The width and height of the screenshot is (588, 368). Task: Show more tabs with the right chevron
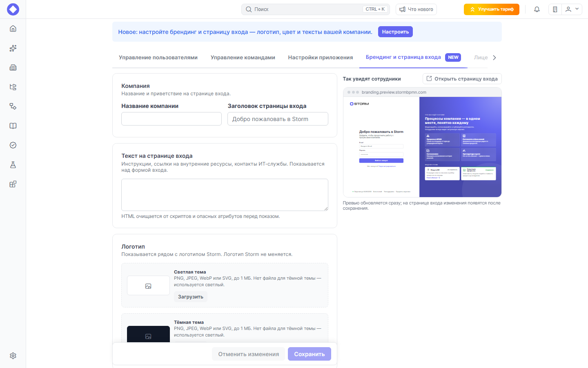[x=494, y=58]
